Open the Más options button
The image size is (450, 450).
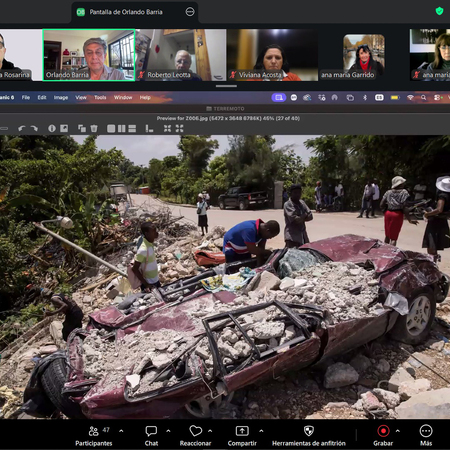[x=426, y=436]
